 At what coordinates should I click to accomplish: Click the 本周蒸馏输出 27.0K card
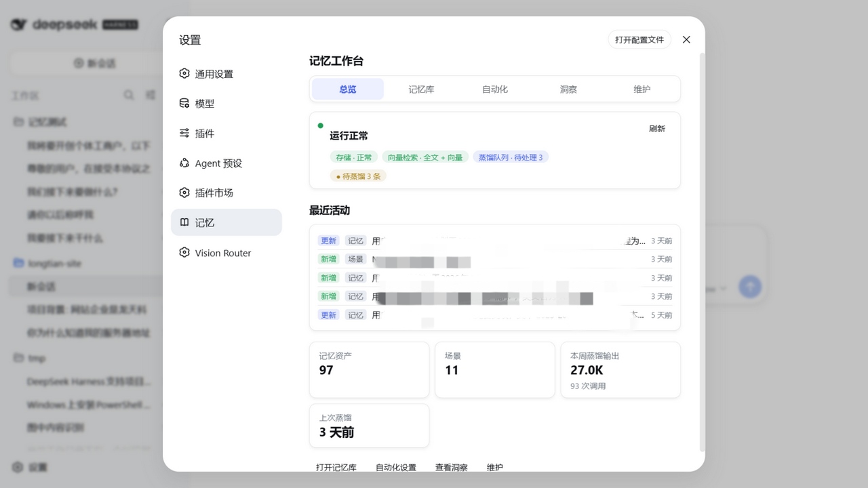pos(620,369)
